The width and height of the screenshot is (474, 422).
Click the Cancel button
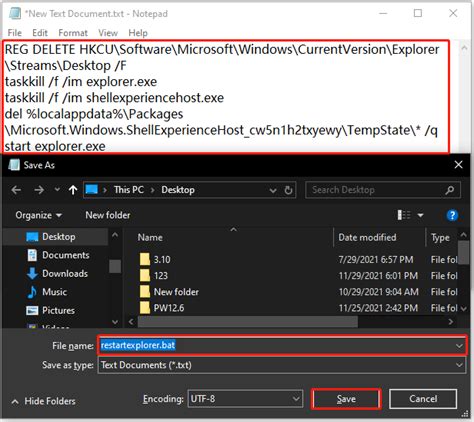[423, 399]
